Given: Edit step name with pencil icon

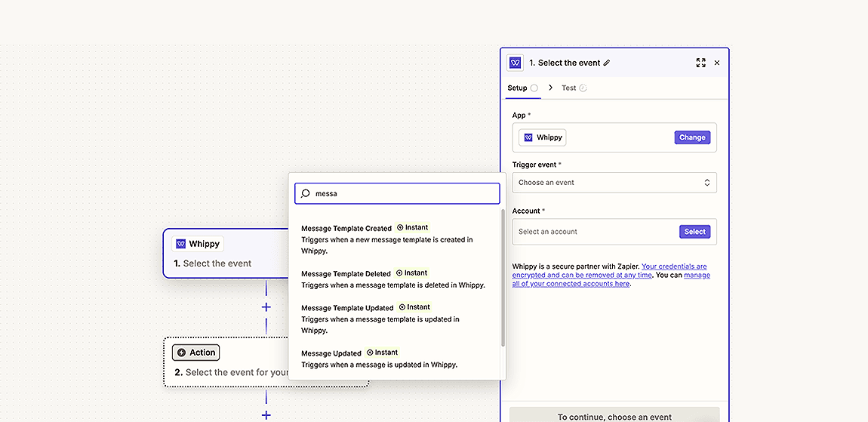Looking at the screenshot, I should [x=607, y=63].
